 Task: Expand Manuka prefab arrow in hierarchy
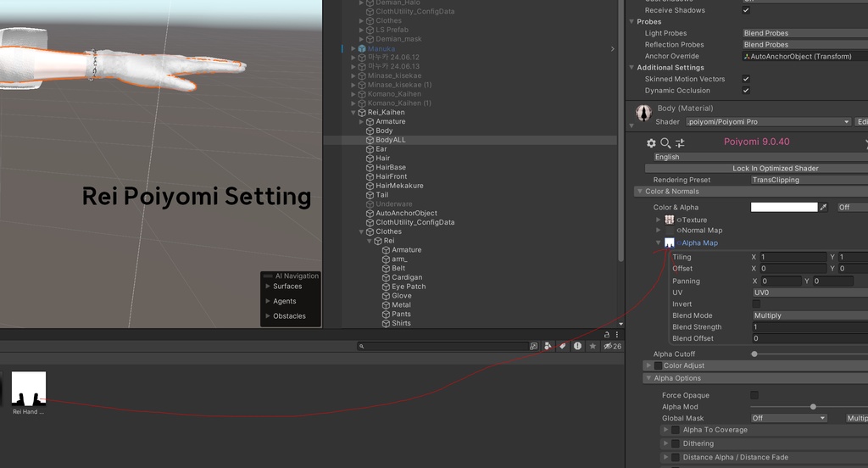pos(353,48)
